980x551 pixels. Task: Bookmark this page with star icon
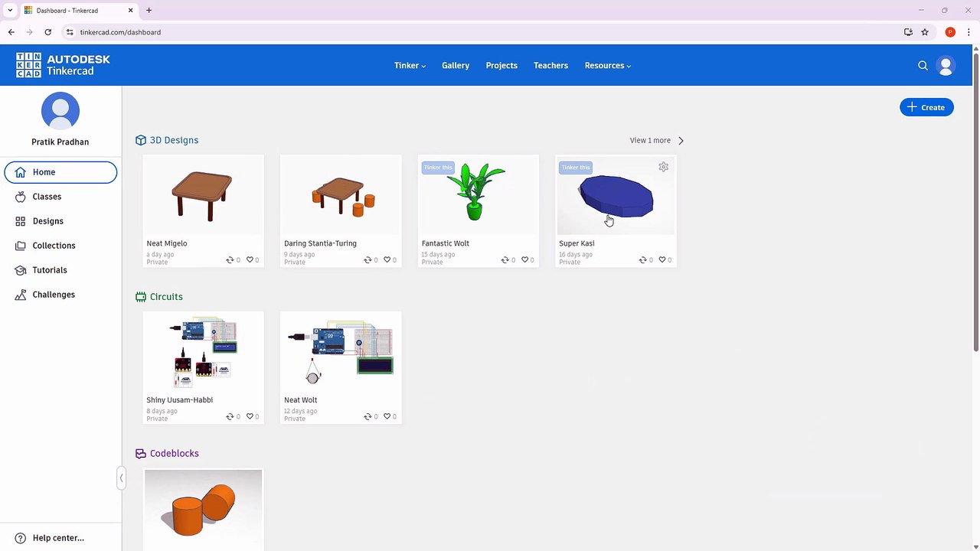(925, 32)
